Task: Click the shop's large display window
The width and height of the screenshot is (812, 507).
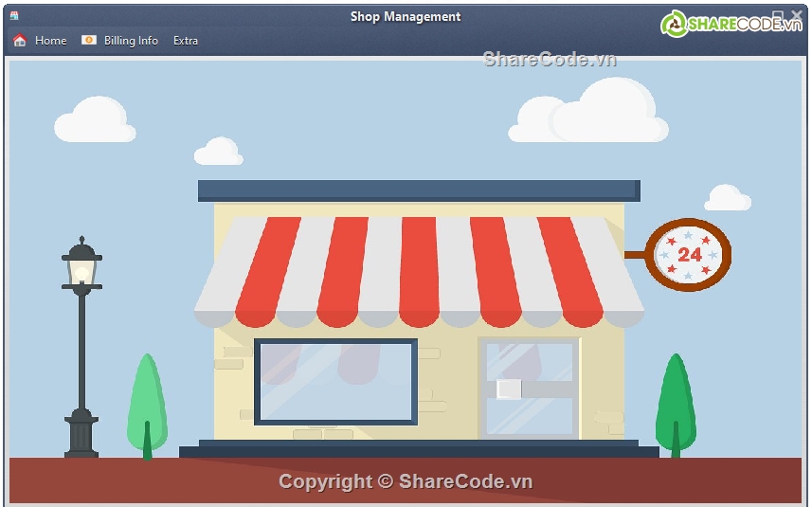Action: click(x=335, y=381)
